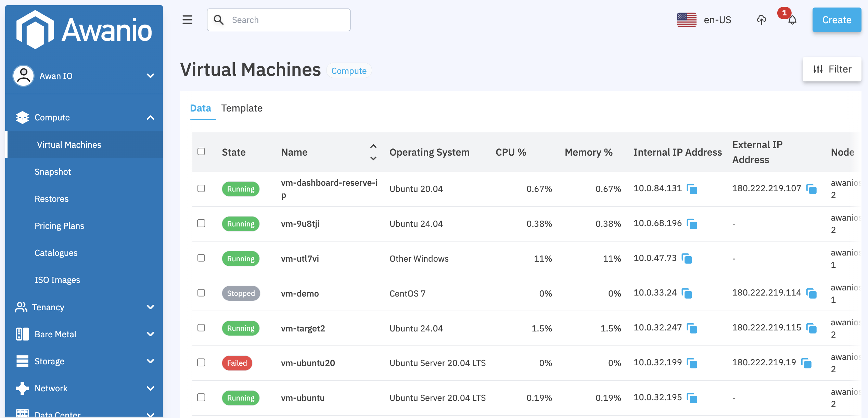Open the notifications bell

click(x=792, y=20)
